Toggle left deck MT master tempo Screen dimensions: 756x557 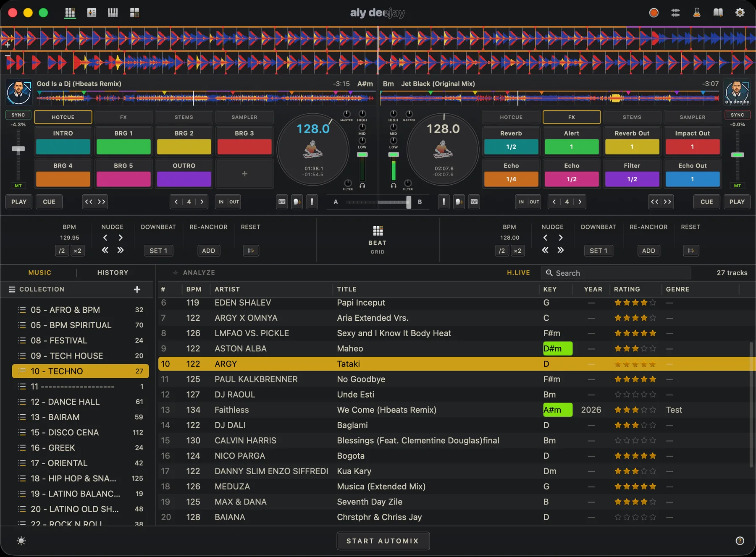18,186
